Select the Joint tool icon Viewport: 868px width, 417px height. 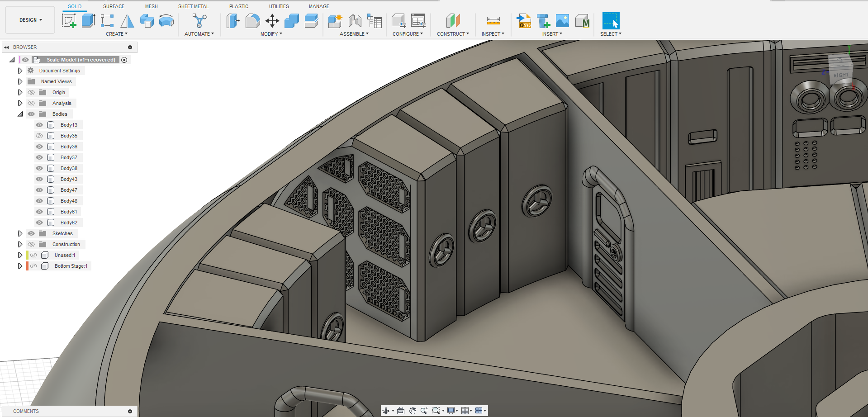pos(355,20)
